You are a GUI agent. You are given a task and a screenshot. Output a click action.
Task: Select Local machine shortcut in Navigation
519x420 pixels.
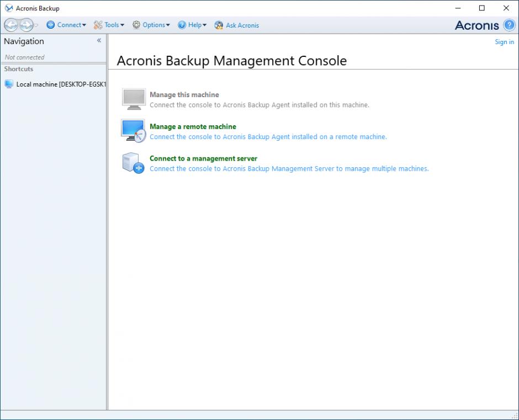click(x=55, y=84)
